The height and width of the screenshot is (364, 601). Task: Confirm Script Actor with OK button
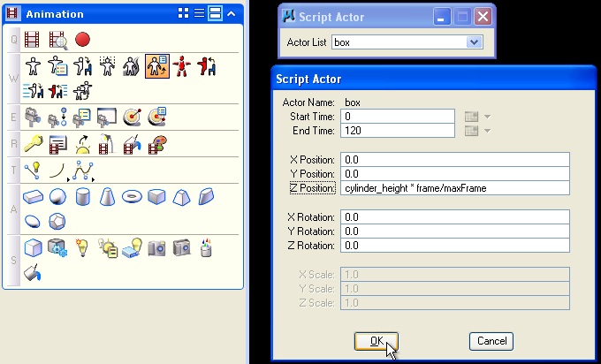[377, 341]
